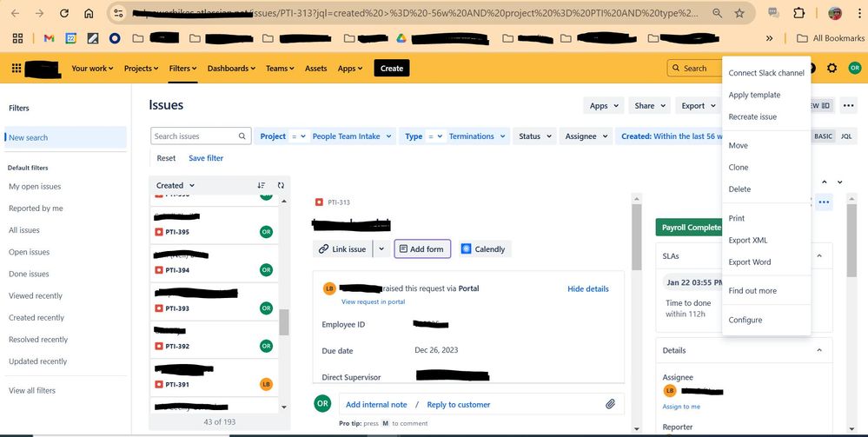Viewport: 868px width, 437px height.
Task: Click the Create button
Action: (x=391, y=68)
